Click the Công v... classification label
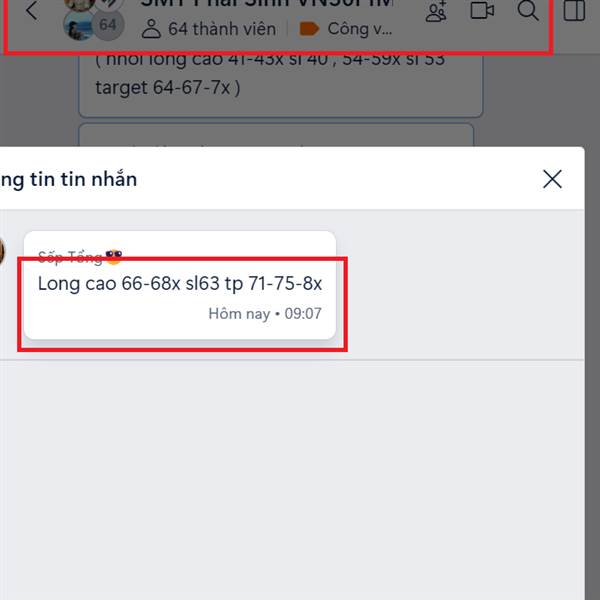 (x=360, y=29)
